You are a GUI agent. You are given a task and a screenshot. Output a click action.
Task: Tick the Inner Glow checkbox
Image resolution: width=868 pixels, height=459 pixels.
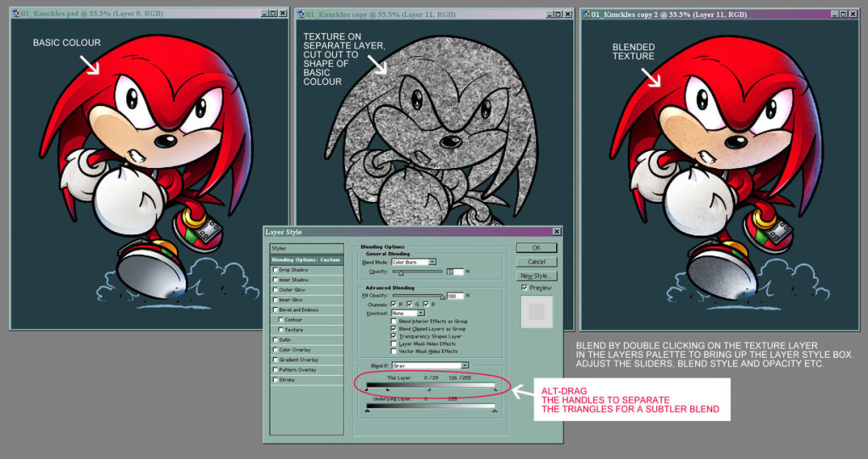click(275, 299)
